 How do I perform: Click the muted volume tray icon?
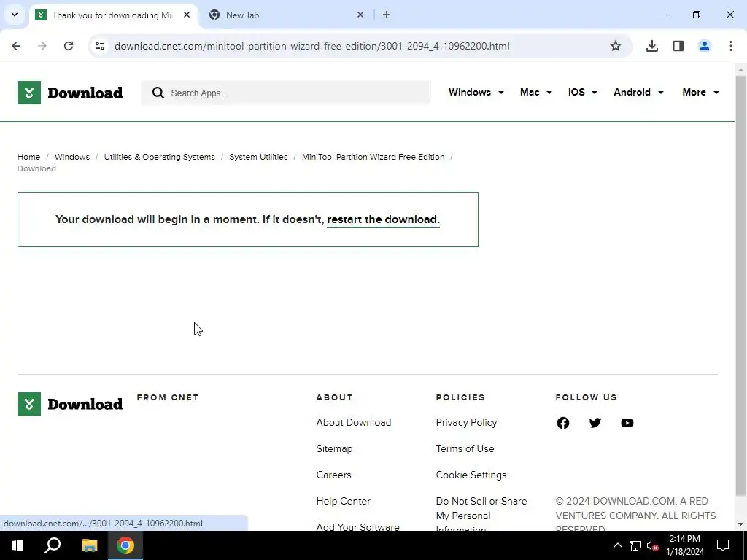[x=653, y=545]
